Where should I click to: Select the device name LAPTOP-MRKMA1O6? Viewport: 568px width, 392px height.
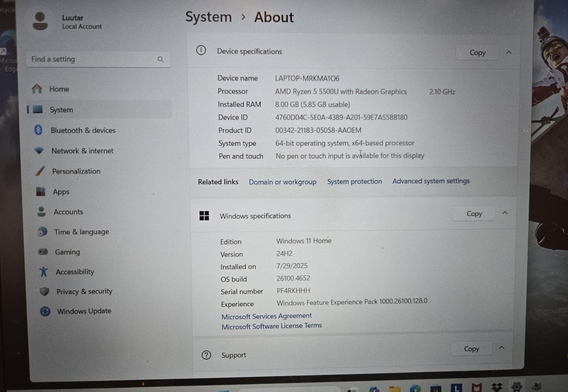coord(307,78)
